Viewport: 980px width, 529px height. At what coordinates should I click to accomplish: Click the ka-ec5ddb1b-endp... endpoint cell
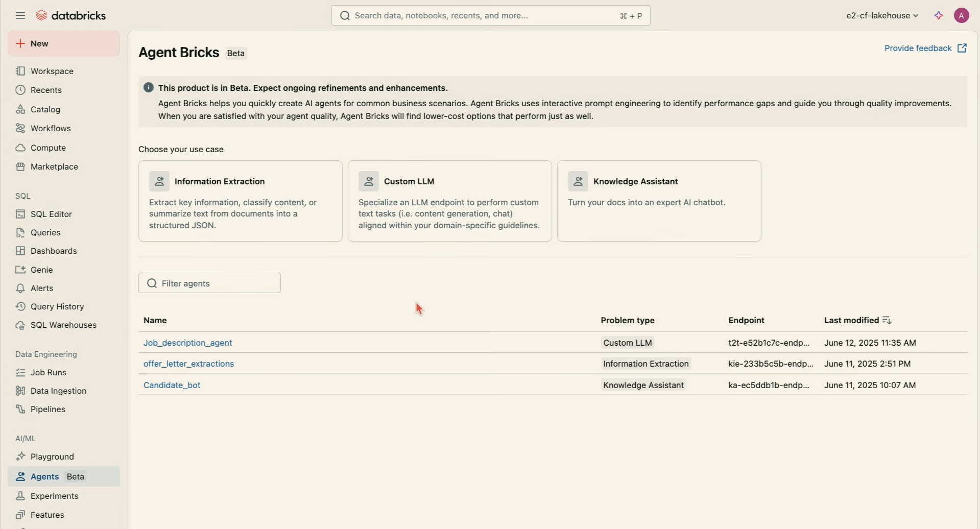click(x=768, y=386)
